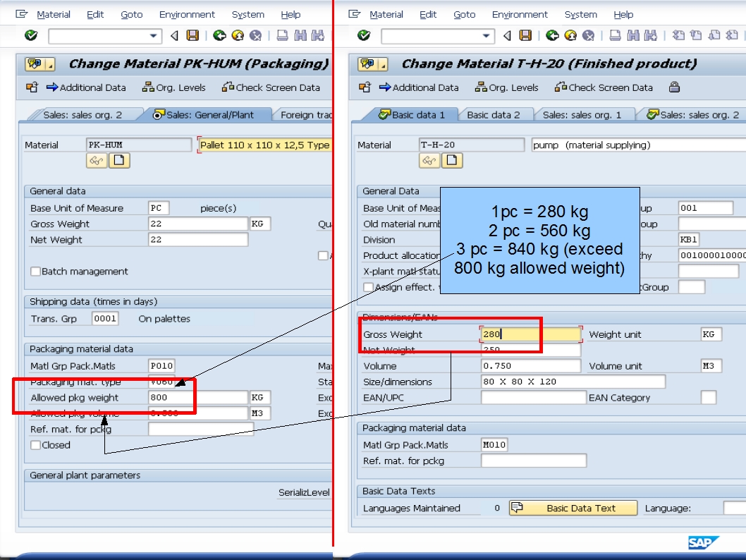Open the Environment menu
This screenshot has height=560, width=746.
[187, 14]
